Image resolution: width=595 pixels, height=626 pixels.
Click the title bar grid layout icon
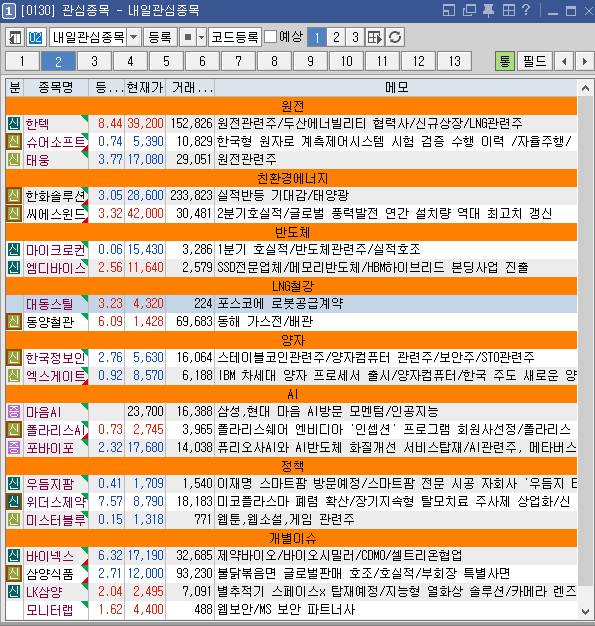pos(508,10)
